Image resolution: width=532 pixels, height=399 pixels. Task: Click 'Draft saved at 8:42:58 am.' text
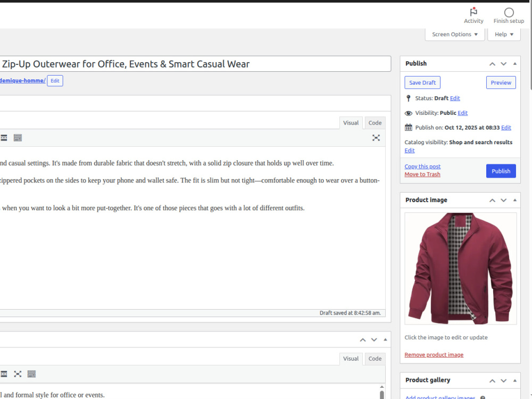click(x=350, y=313)
